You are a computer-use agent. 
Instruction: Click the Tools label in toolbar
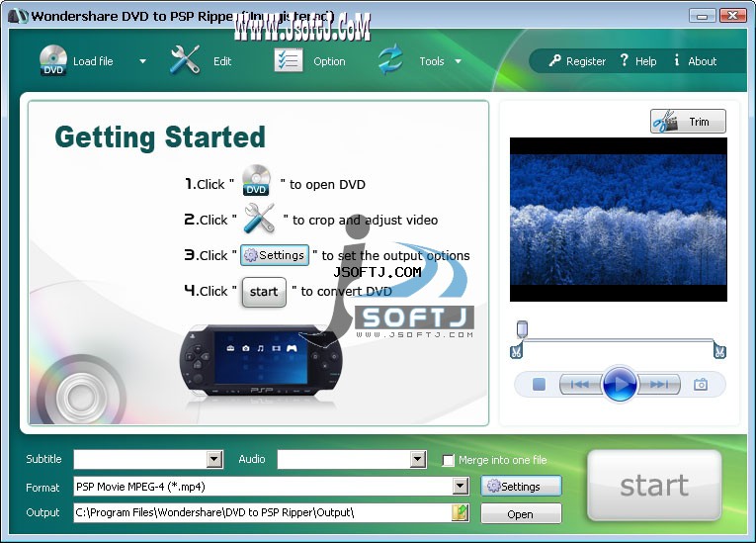pyautogui.click(x=432, y=61)
